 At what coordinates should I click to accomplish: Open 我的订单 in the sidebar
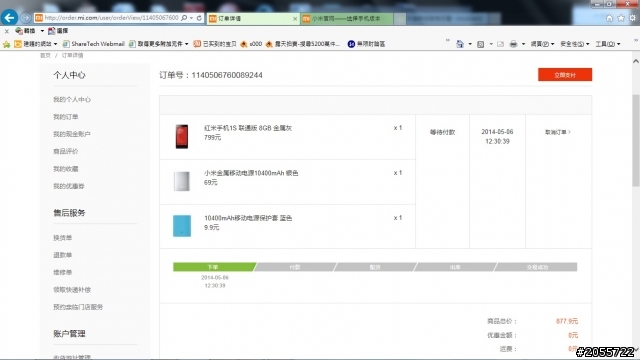[x=66, y=117]
